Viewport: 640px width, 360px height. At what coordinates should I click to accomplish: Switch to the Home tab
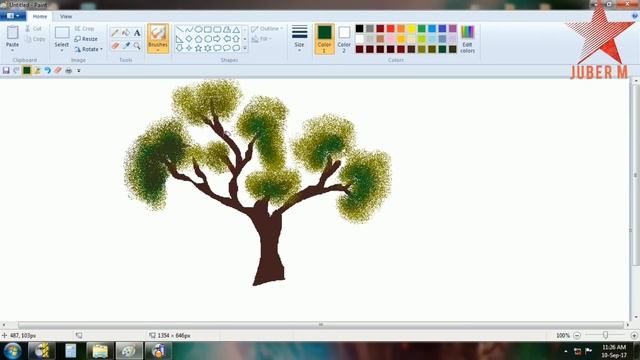[40, 16]
